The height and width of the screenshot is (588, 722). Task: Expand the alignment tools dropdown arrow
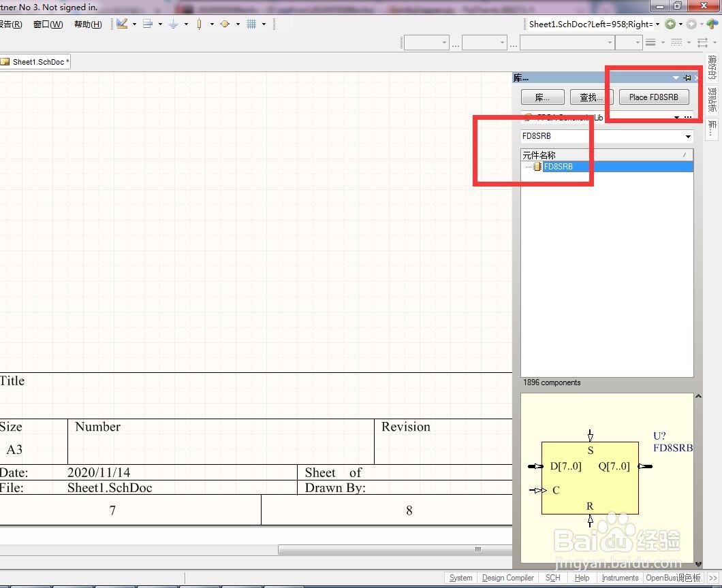pyautogui.click(x=160, y=24)
